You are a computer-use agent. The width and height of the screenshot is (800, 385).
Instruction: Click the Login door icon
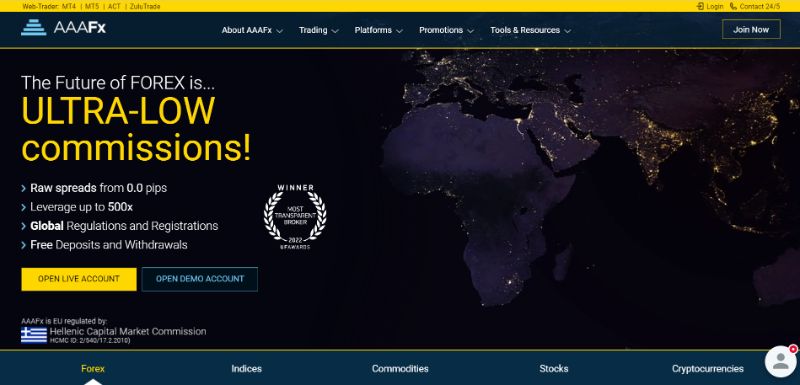pyautogui.click(x=700, y=6)
